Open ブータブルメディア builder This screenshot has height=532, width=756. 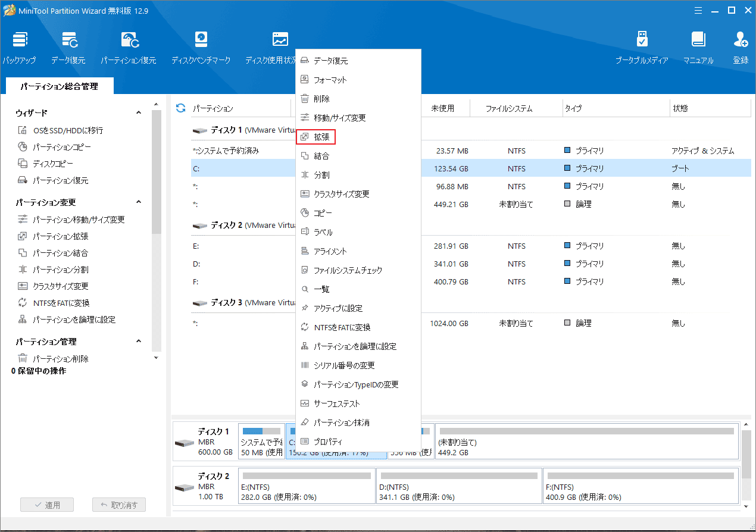642,48
